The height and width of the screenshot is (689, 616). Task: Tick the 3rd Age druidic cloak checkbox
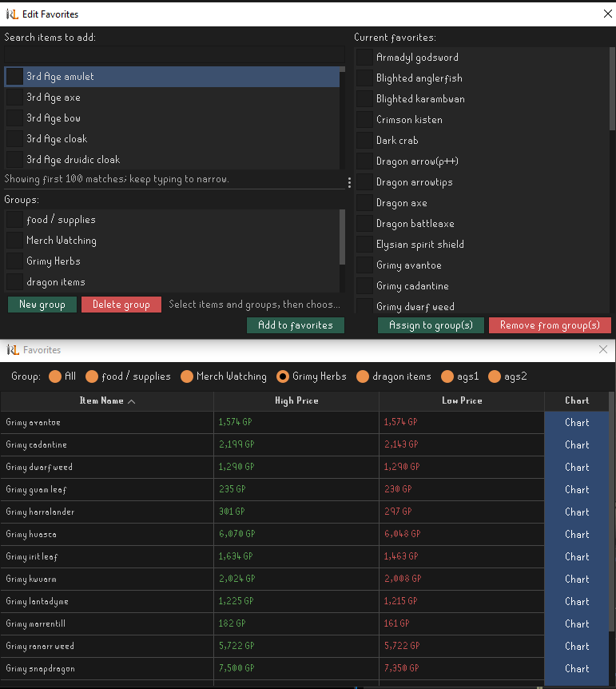click(x=14, y=160)
